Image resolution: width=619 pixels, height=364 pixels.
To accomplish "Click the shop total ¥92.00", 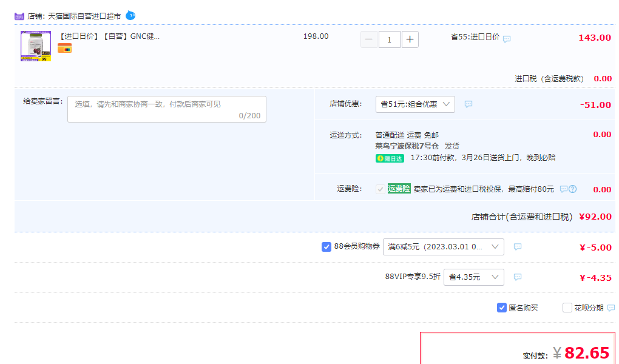I will tap(595, 217).
